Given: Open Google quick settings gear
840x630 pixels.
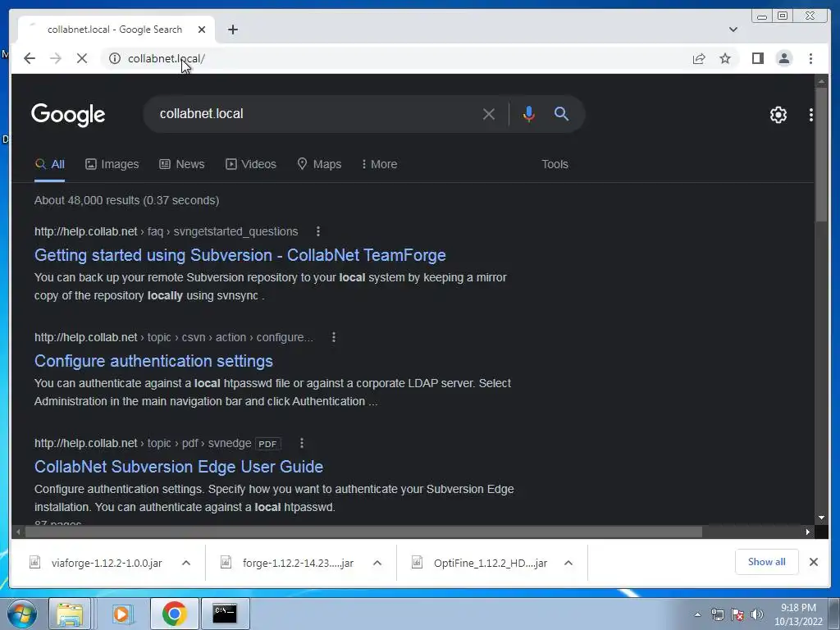Looking at the screenshot, I should pos(778,115).
